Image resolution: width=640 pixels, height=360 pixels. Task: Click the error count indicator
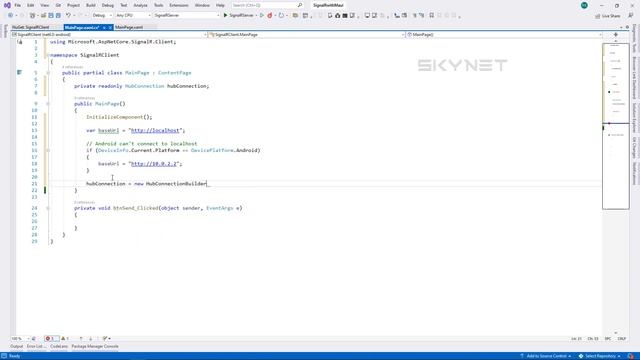pos(51,339)
